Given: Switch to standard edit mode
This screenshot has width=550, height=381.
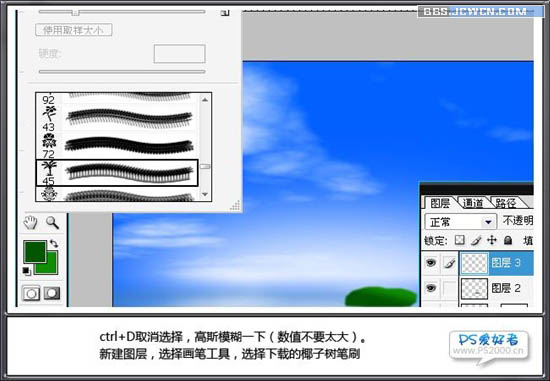Looking at the screenshot, I should [x=31, y=293].
